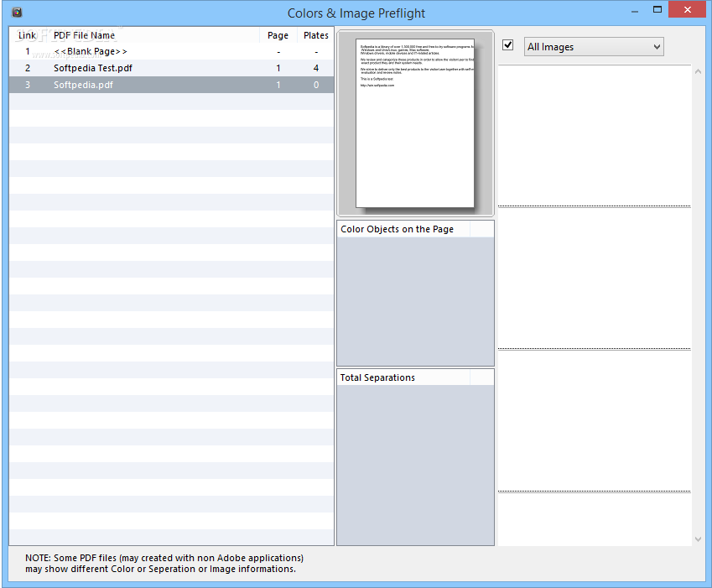712x588 pixels.
Task: Select the Blank Page row
Action: pyautogui.click(x=171, y=51)
